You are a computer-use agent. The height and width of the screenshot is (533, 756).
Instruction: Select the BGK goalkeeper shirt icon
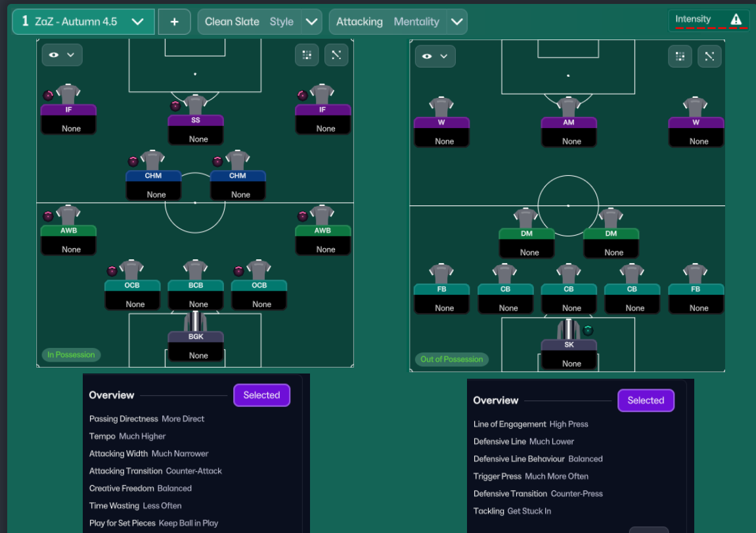pos(195,322)
